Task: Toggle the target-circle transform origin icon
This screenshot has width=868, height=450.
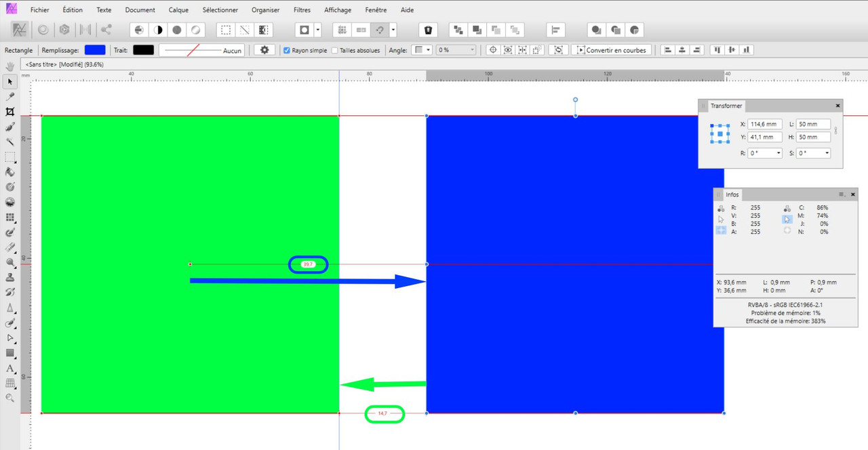Action: [x=493, y=50]
